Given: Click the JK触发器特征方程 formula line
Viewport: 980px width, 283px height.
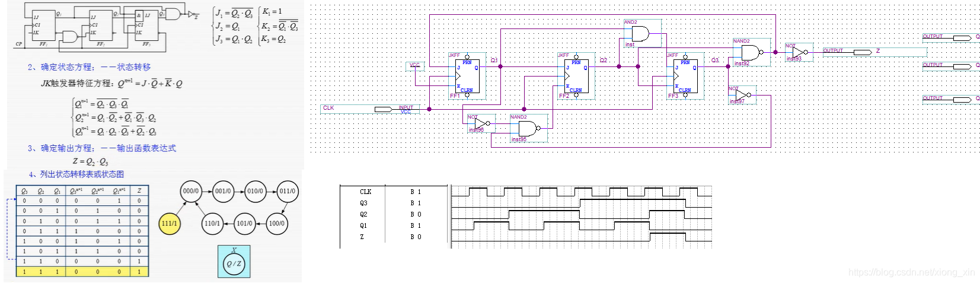Looking at the screenshot, I should pyautogui.click(x=111, y=83).
